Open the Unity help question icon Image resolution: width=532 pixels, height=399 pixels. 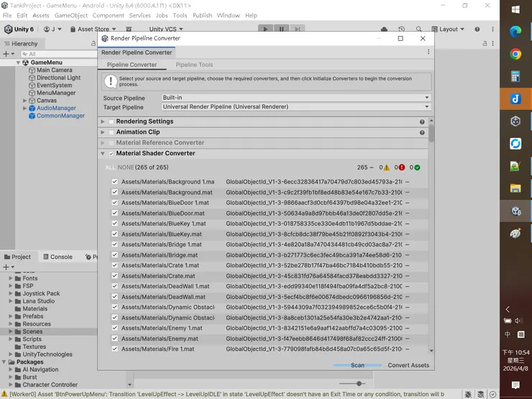point(477,29)
